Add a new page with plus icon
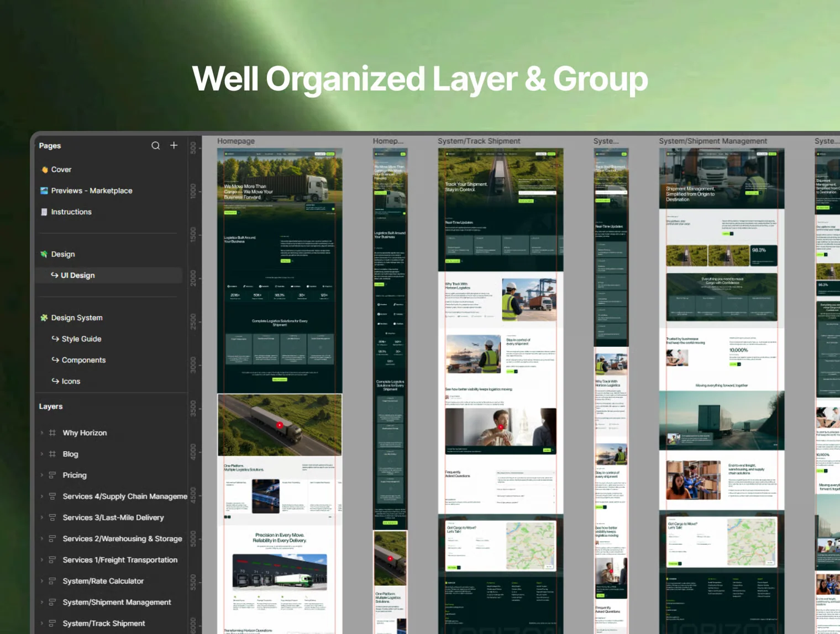The height and width of the screenshot is (634, 840). [174, 145]
